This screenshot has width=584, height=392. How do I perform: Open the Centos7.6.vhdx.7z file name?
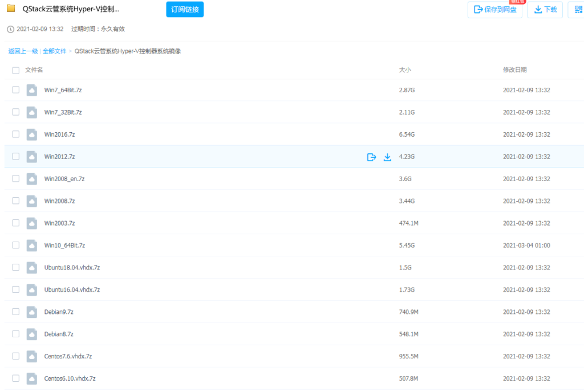(68, 356)
